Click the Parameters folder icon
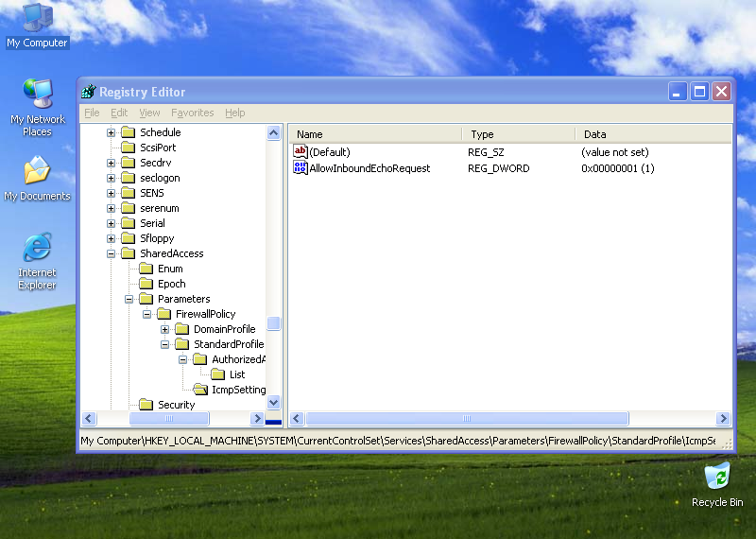756x539 pixels. click(146, 299)
